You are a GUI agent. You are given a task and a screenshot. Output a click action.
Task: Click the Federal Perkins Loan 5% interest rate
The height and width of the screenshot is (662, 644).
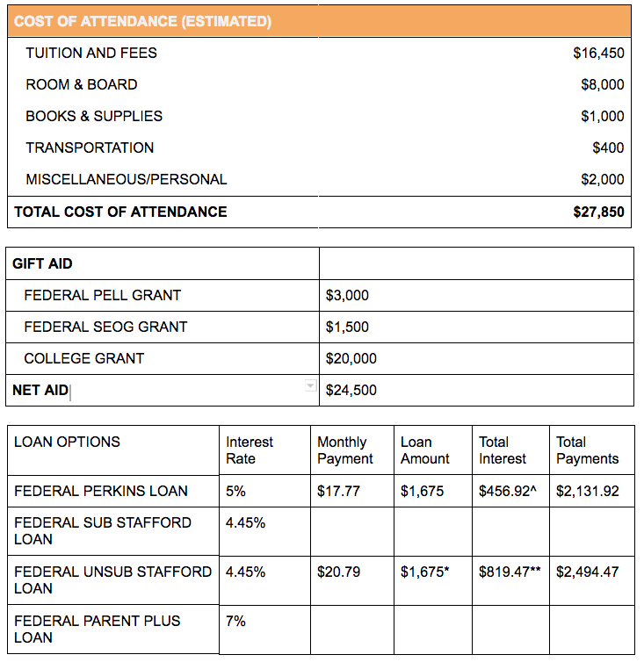[235, 492]
